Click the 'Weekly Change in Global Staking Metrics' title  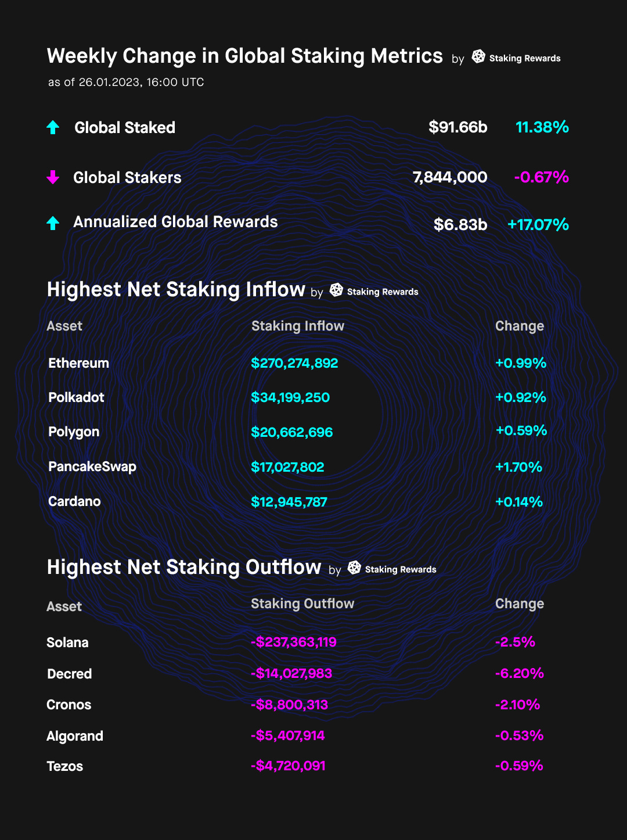(x=245, y=56)
